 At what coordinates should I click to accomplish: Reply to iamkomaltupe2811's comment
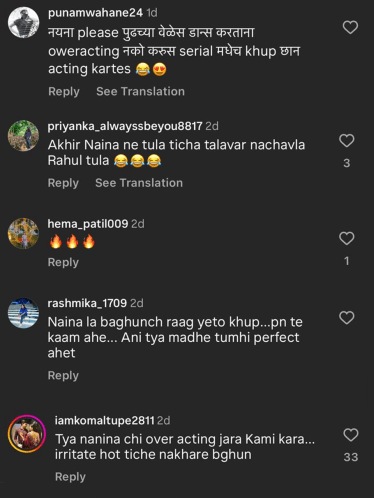[x=70, y=477]
